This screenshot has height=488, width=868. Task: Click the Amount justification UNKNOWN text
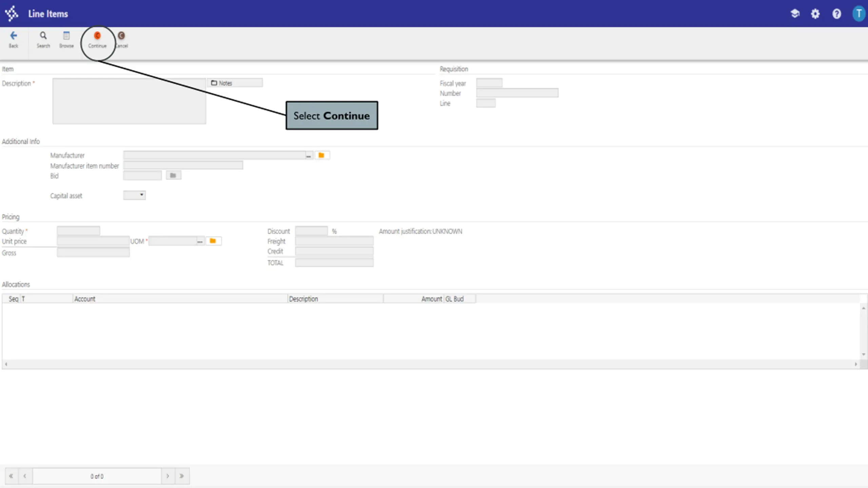point(420,231)
